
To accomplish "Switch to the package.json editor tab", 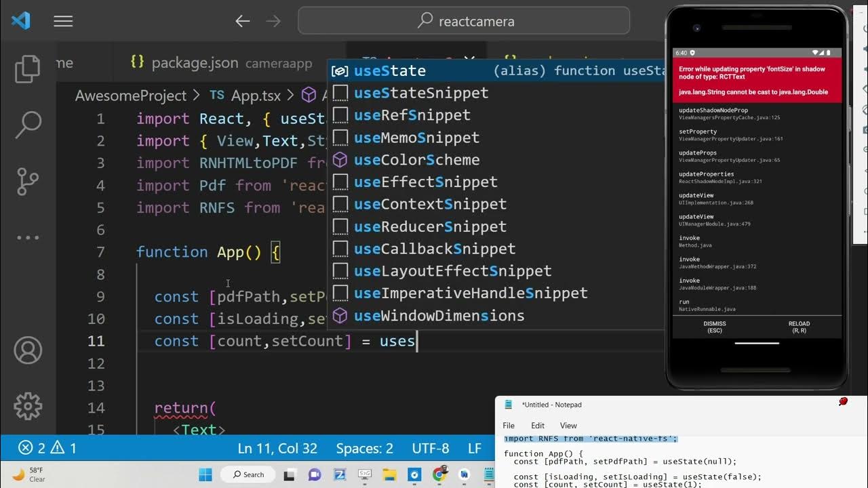I will [x=195, y=63].
